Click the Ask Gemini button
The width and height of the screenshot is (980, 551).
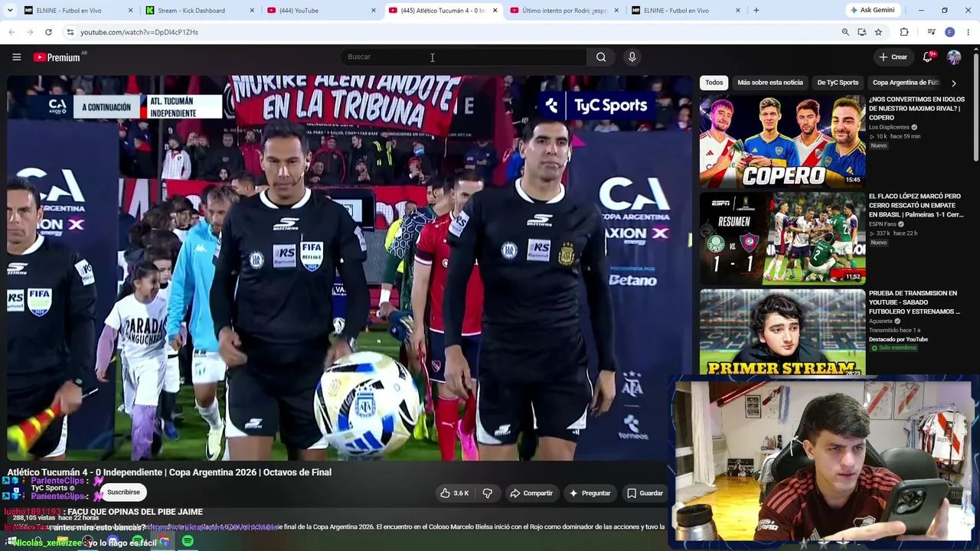871,11
